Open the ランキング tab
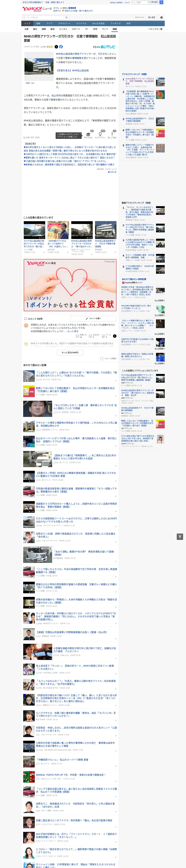Image resolution: width=186 pixels, height=868 pixels. (115, 24)
